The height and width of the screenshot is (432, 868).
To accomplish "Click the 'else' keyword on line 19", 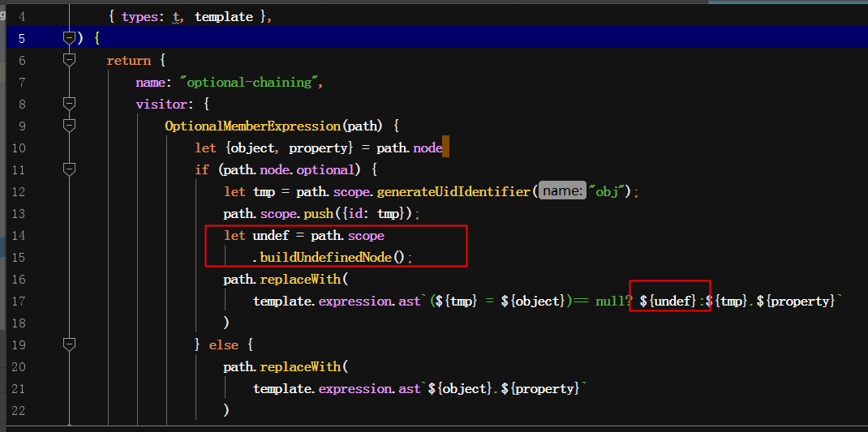I will 223,344.
